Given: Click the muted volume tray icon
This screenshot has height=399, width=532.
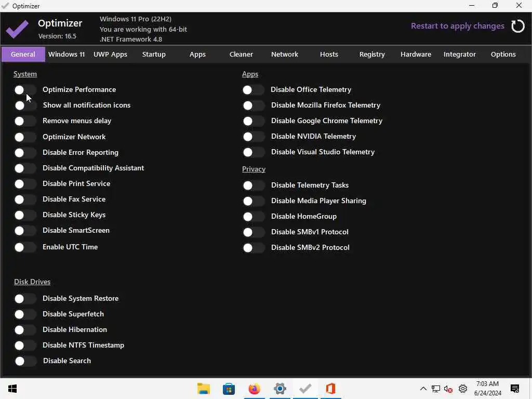Looking at the screenshot, I should pos(448,389).
